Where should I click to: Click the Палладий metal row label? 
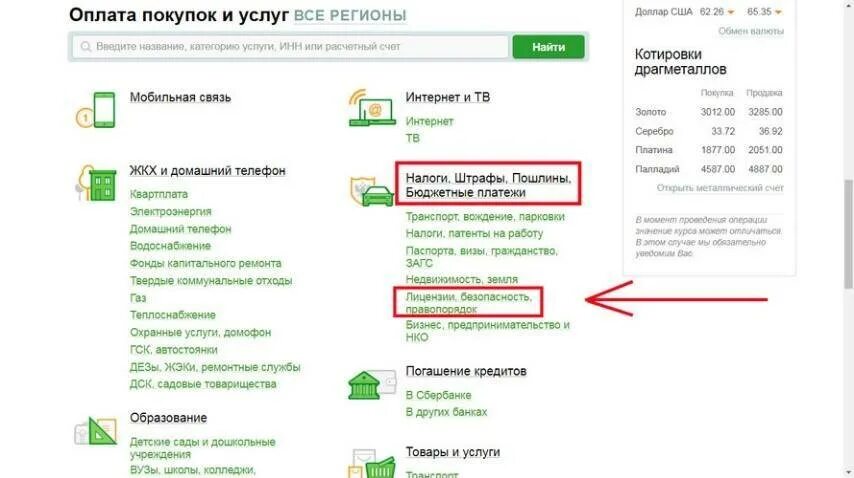click(657, 169)
